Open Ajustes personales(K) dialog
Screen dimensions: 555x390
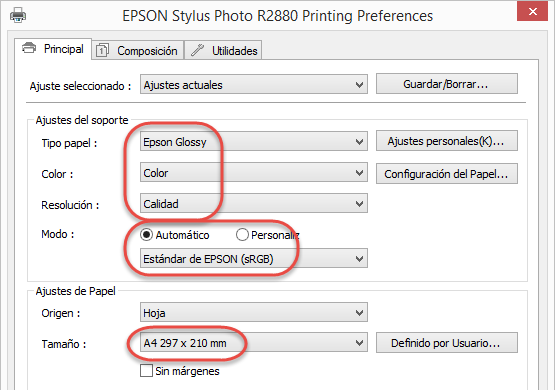[447, 141]
